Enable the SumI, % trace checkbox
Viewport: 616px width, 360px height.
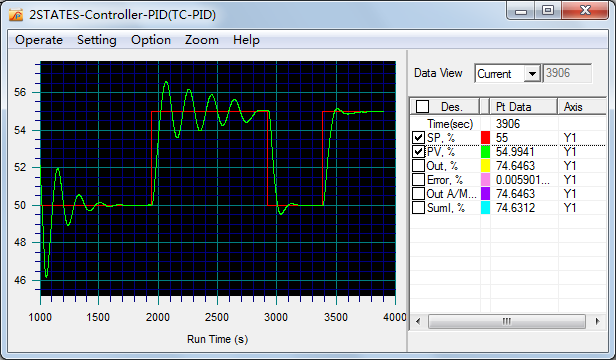(x=418, y=208)
